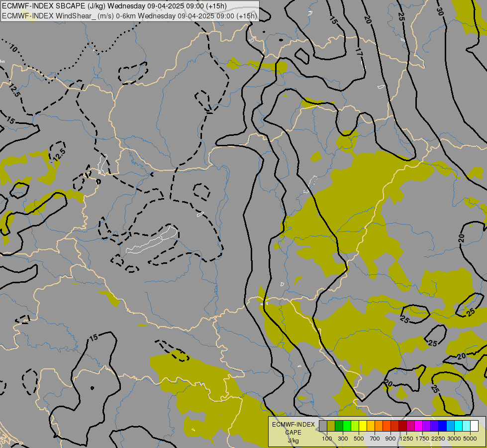Viewport: 487px width, 448px height.
Task: Click the bright green legend swatch
Action: pyautogui.click(x=347, y=426)
